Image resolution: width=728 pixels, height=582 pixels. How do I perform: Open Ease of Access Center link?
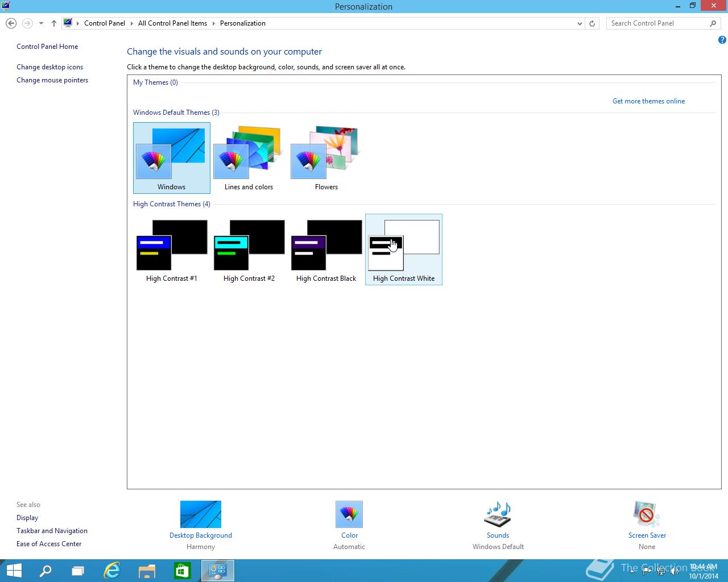click(x=49, y=544)
